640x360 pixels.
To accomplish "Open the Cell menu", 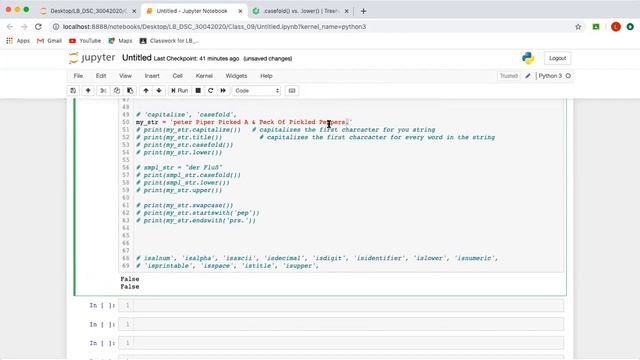I will pos(178,76).
